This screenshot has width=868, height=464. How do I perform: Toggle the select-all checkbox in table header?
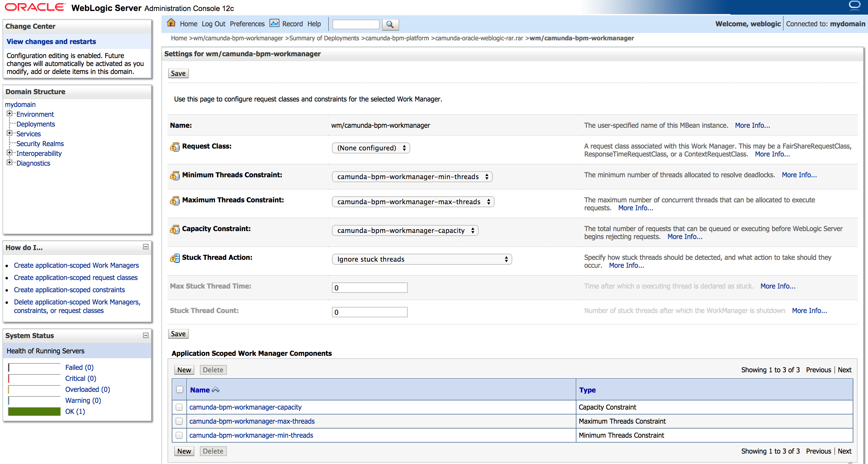180,389
